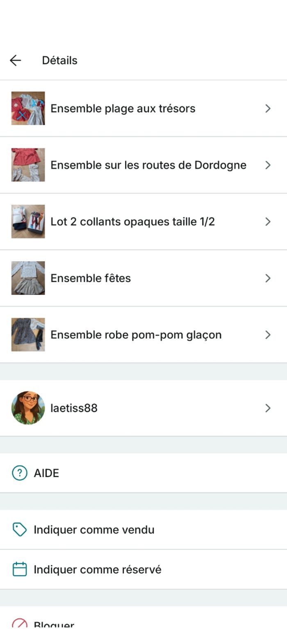Open Lot 2 collants photo thumbnail
This screenshot has width=287, height=644.
(x=28, y=221)
